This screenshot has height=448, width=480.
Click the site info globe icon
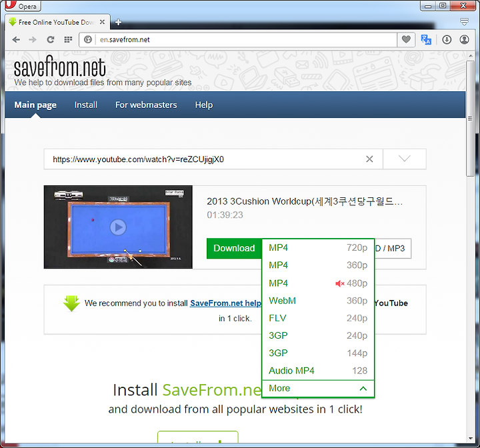point(88,39)
